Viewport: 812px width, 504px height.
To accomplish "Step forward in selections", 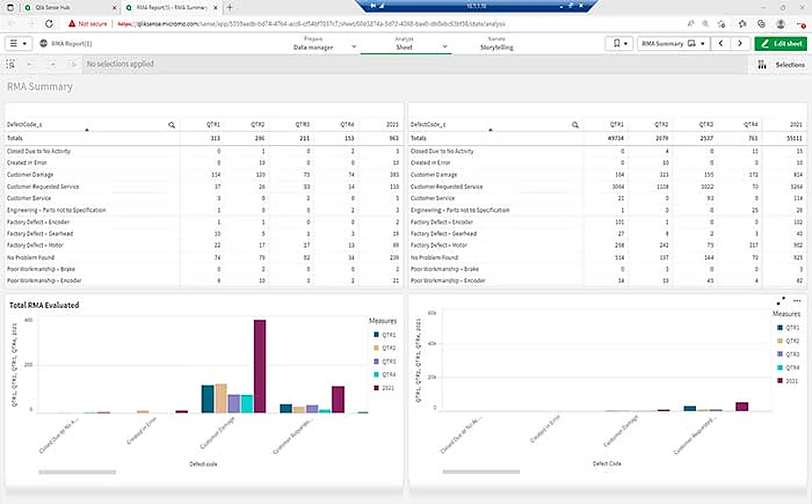I will 52,64.
